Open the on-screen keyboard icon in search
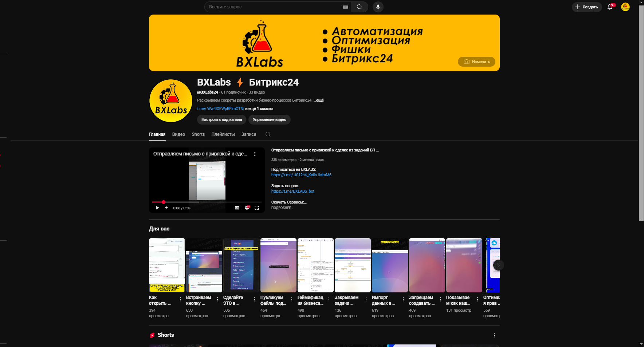This screenshot has width=644, height=347. (x=345, y=7)
